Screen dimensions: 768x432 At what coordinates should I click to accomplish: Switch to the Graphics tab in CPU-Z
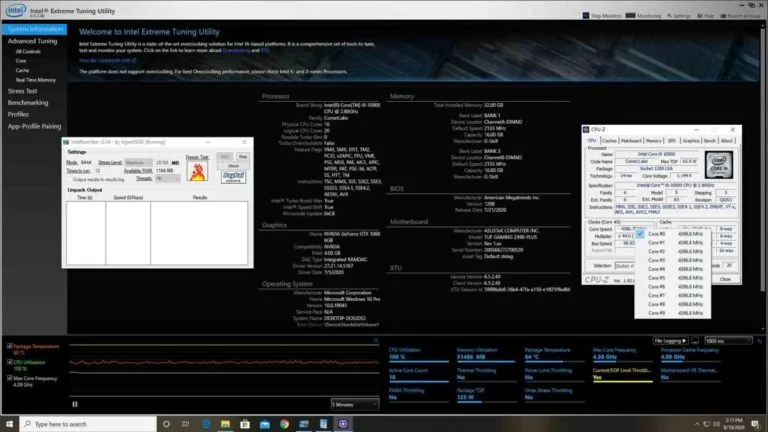[x=691, y=141]
